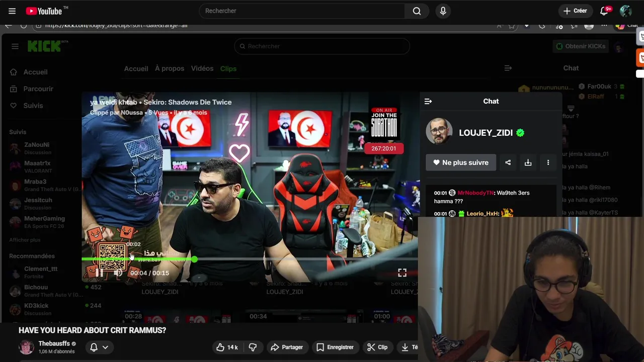Collapse the background page chat panel icon
644x362 pixels.
[x=508, y=68]
